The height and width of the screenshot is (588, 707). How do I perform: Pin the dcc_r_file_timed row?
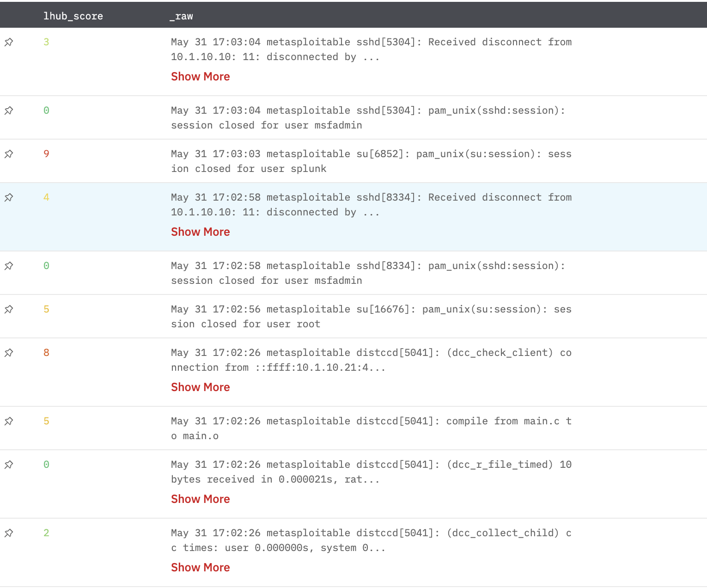coord(9,465)
